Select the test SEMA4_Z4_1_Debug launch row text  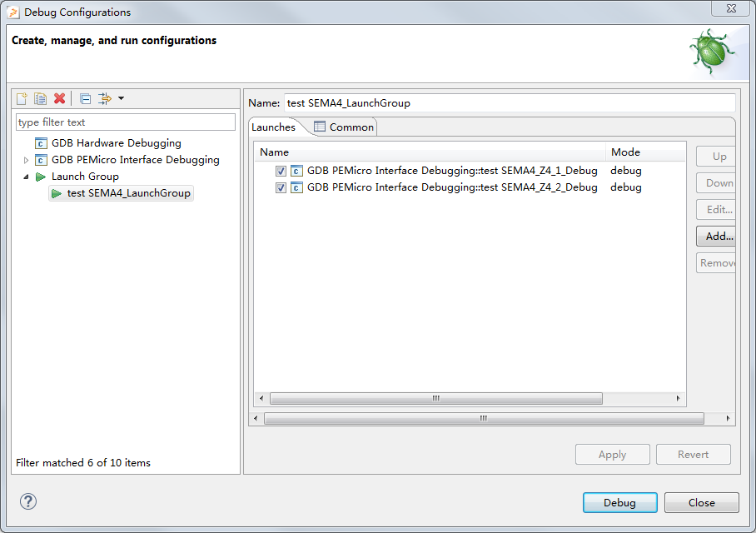452,171
